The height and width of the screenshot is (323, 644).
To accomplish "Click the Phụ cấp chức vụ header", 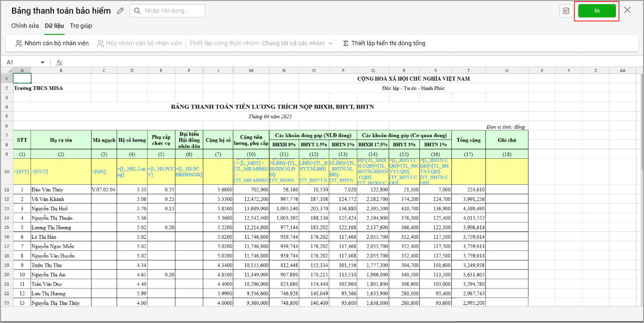I will coord(161,140).
